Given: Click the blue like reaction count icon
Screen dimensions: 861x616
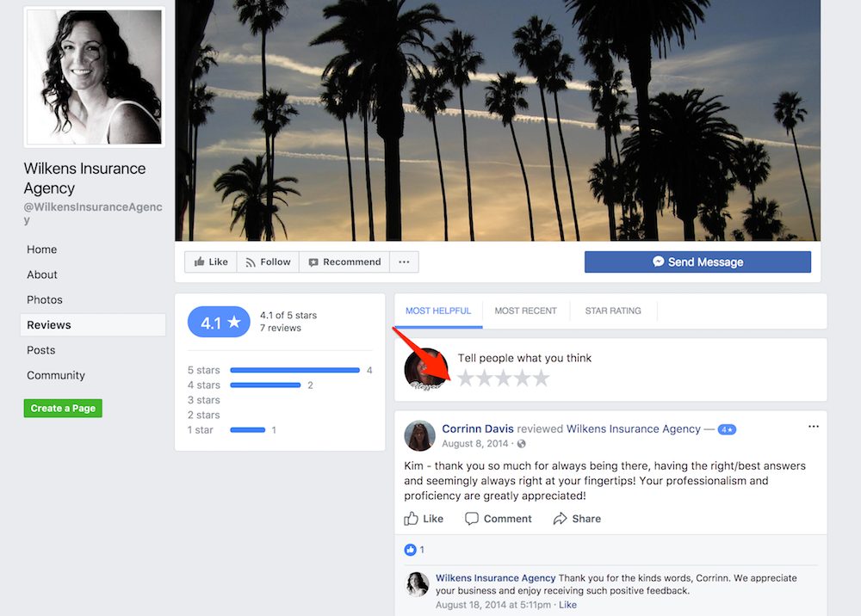Looking at the screenshot, I should [x=410, y=550].
